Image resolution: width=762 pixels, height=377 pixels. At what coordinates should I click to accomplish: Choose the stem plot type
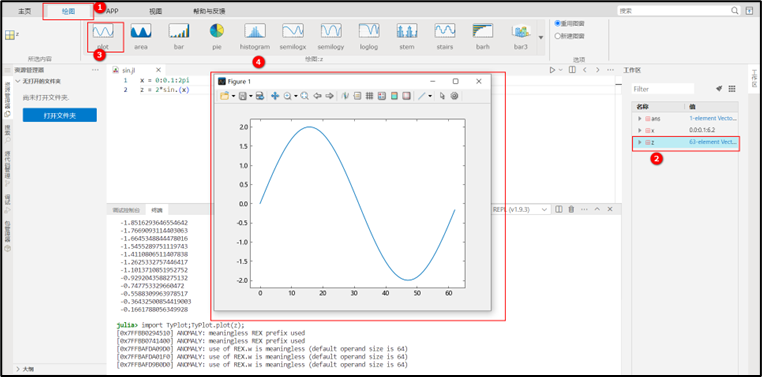click(x=407, y=36)
